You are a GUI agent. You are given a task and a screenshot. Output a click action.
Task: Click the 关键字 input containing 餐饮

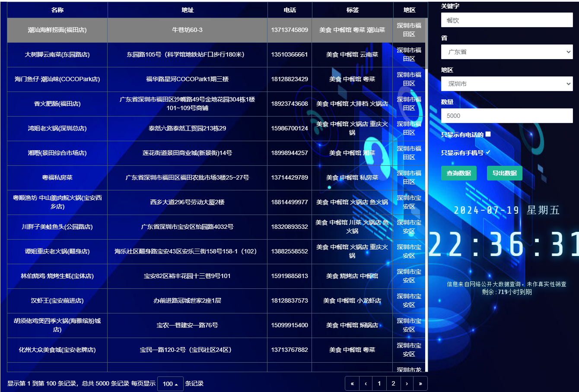[506, 19]
